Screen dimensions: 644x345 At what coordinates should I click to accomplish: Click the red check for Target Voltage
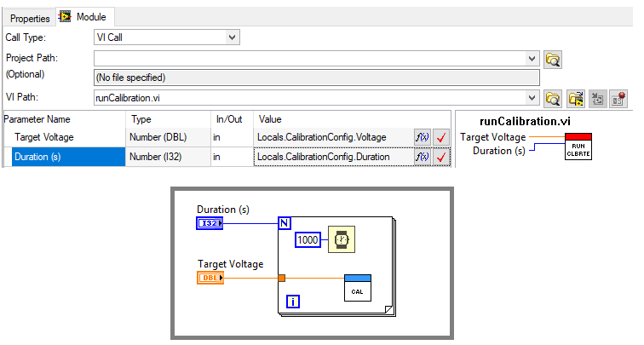point(440,137)
